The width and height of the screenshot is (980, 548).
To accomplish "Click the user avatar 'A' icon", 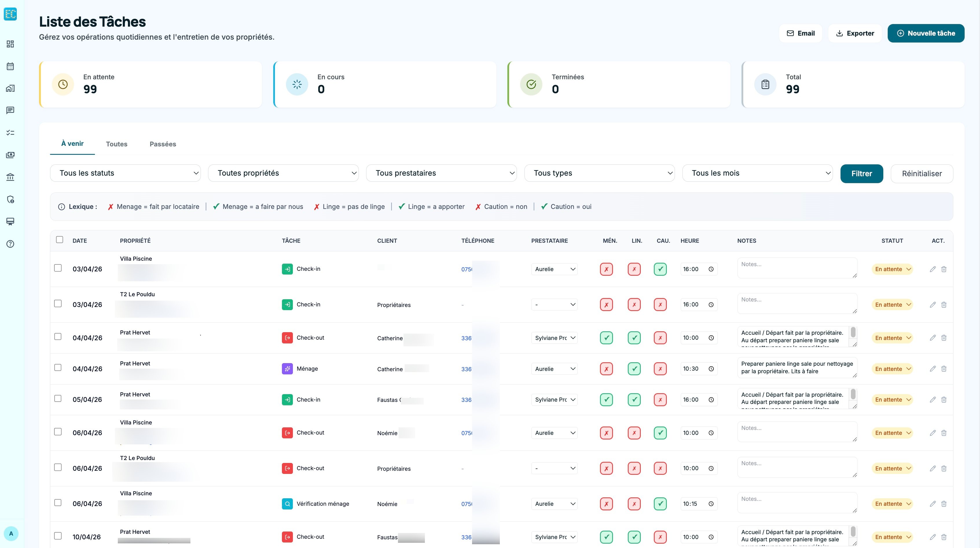I will pos(11,533).
